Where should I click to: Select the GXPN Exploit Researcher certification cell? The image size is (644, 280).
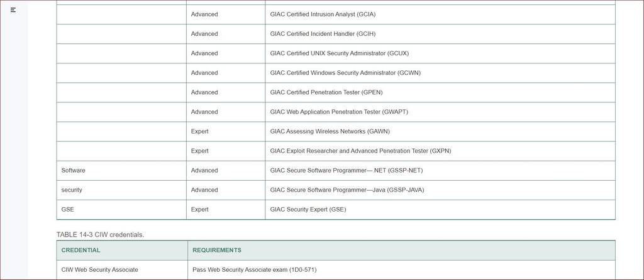[x=440, y=151]
